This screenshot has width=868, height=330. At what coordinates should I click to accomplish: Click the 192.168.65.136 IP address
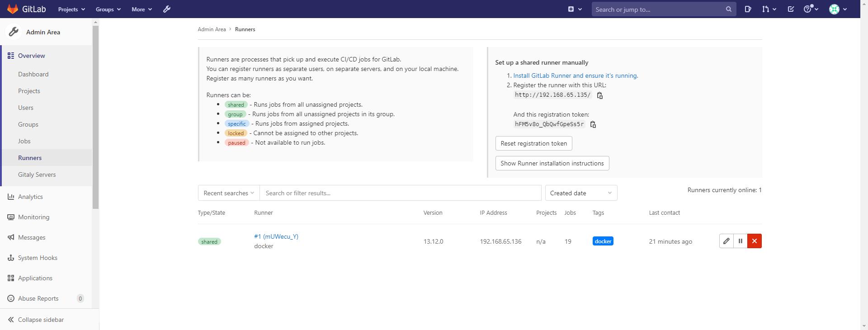(x=500, y=241)
